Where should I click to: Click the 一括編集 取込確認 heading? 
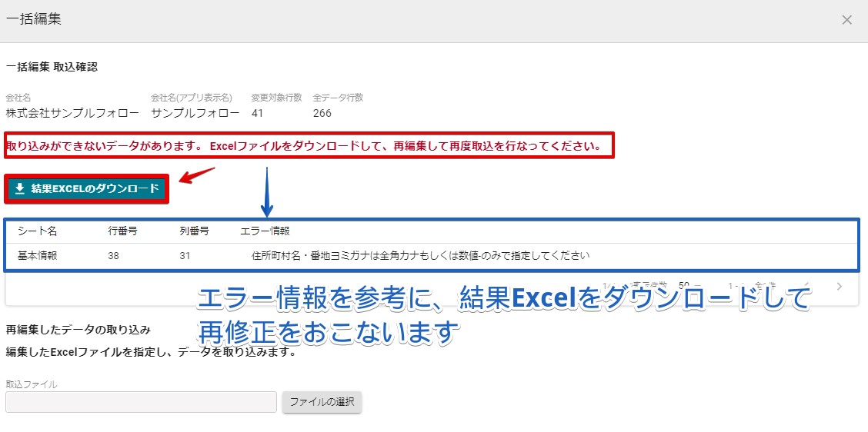point(52,67)
